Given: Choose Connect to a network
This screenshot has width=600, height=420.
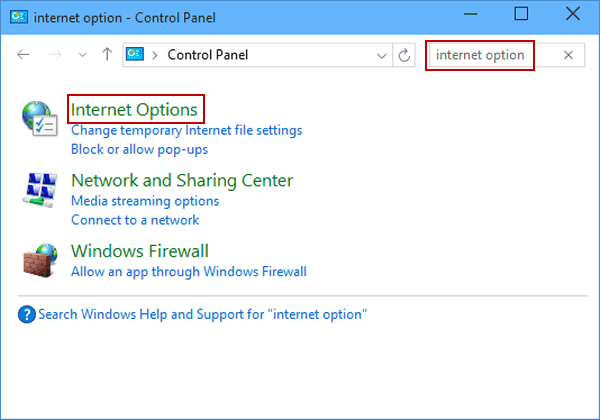Looking at the screenshot, I should click(135, 220).
